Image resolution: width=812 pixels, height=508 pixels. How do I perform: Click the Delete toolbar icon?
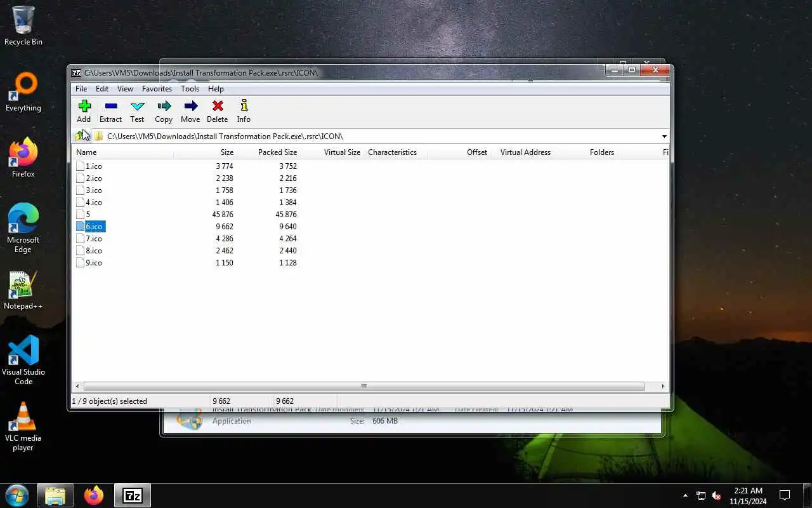pos(217,106)
